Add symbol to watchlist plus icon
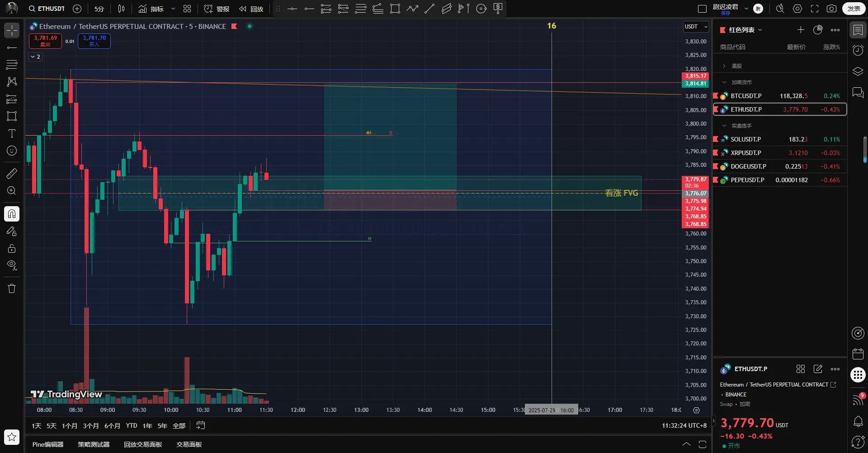The width and height of the screenshot is (868, 453). tap(801, 30)
